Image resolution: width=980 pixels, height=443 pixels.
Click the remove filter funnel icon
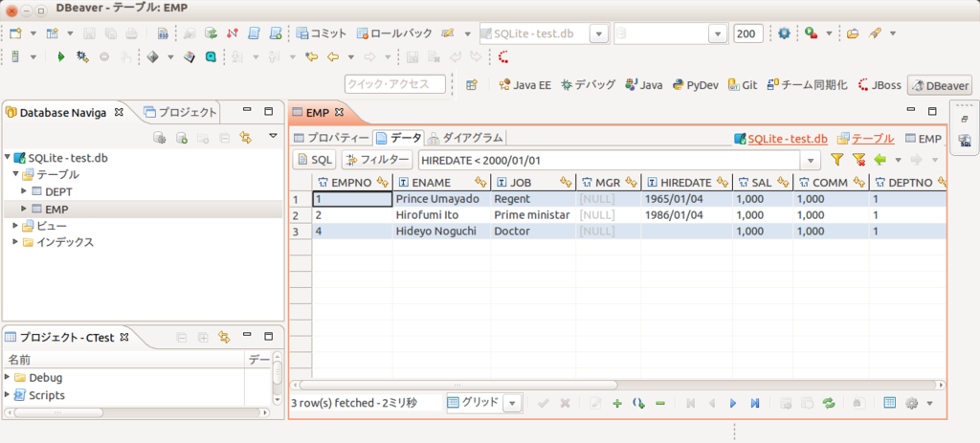(x=858, y=160)
